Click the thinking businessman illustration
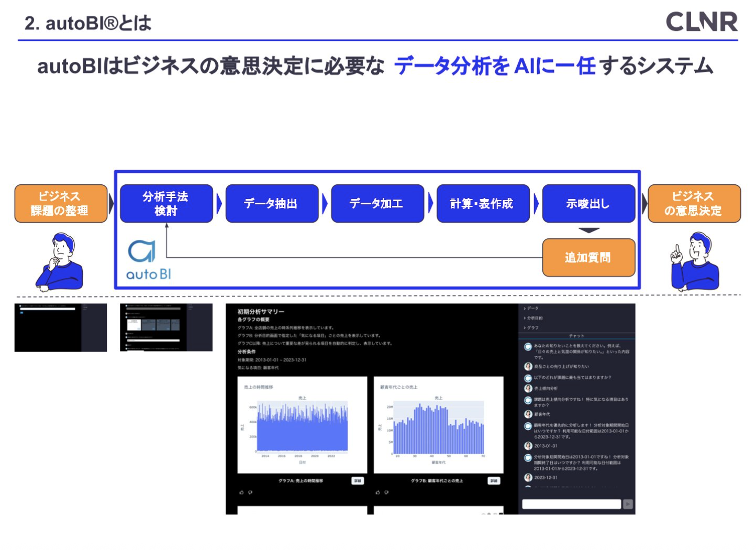This screenshot has height=550, width=756. tap(59, 262)
